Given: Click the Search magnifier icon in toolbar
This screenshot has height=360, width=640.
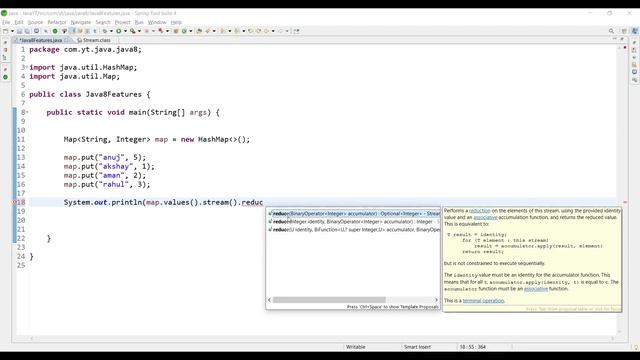Looking at the screenshot, I should tap(611, 31).
